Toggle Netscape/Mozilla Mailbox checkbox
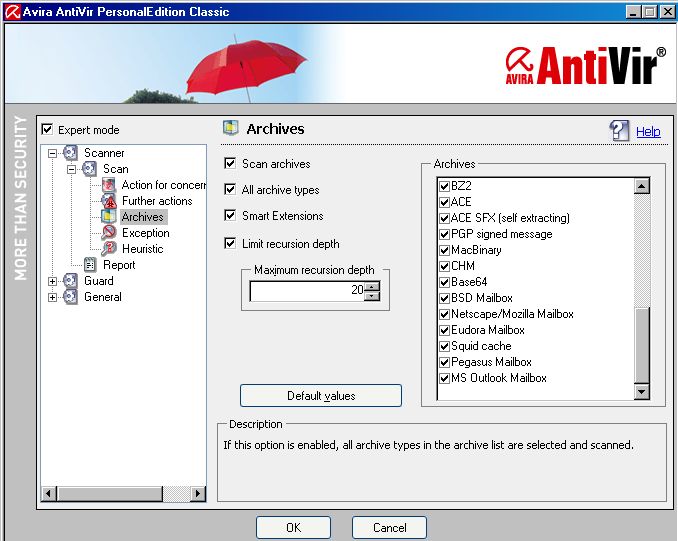The height and width of the screenshot is (541, 678). click(444, 314)
